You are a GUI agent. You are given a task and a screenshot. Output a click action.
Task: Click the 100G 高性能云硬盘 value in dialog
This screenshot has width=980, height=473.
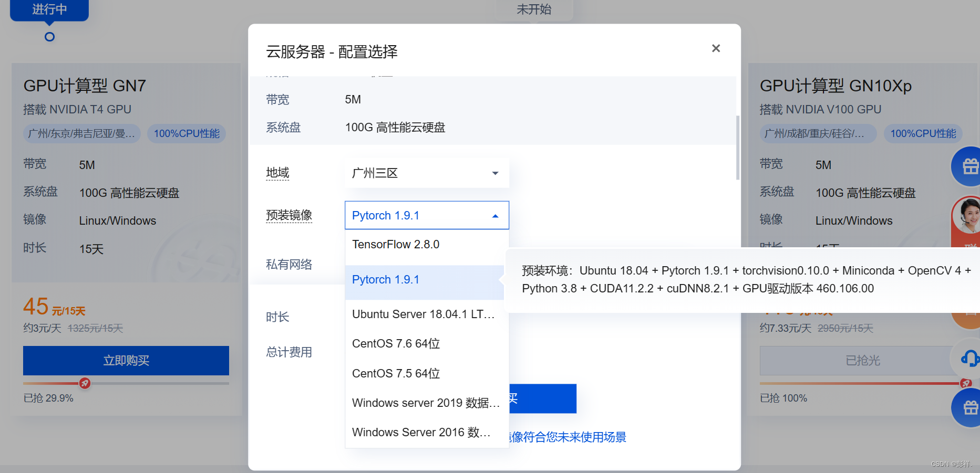click(395, 128)
